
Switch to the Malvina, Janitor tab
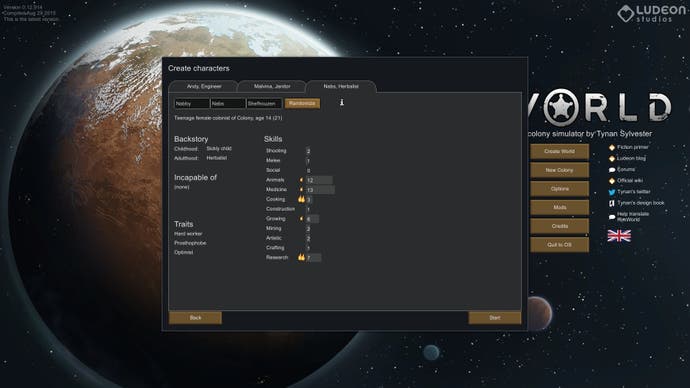(x=272, y=87)
